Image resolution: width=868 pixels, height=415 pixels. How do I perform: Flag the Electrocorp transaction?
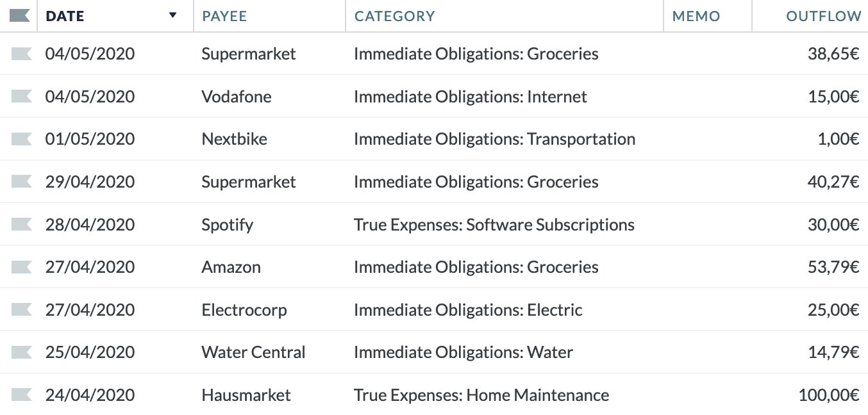(x=21, y=310)
